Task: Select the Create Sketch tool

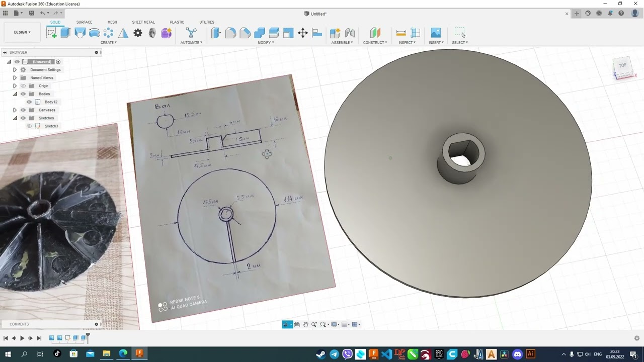Action: 51,33
